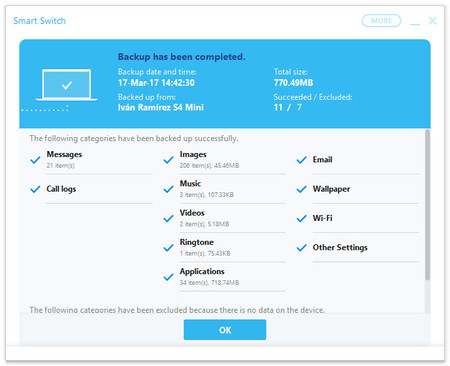The image size is (450, 366).
Task: Click the 'categories have been excluded' description line
Action: point(177,310)
